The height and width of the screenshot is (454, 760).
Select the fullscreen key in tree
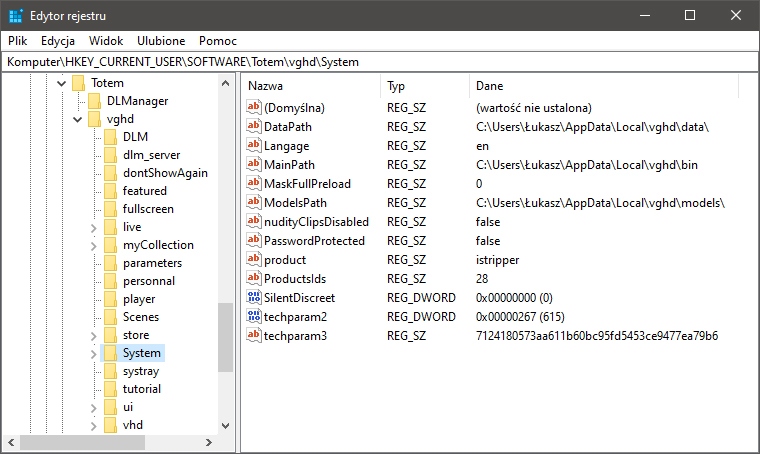148,209
